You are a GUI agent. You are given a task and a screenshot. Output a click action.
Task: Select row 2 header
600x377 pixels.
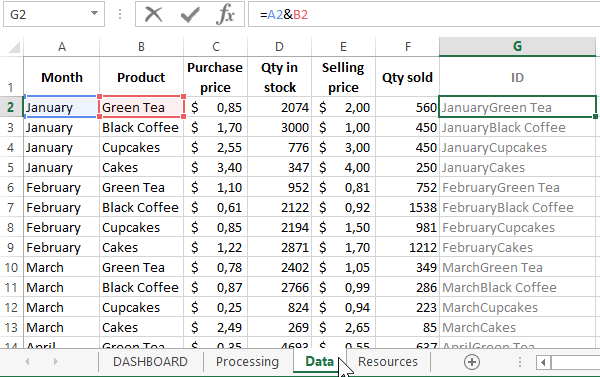pos(11,107)
